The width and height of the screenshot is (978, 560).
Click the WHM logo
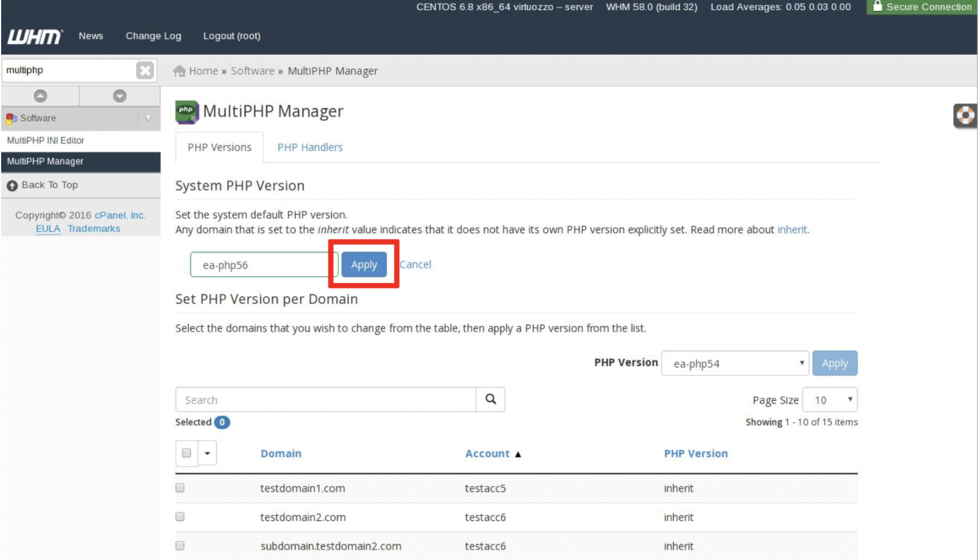tap(34, 37)
